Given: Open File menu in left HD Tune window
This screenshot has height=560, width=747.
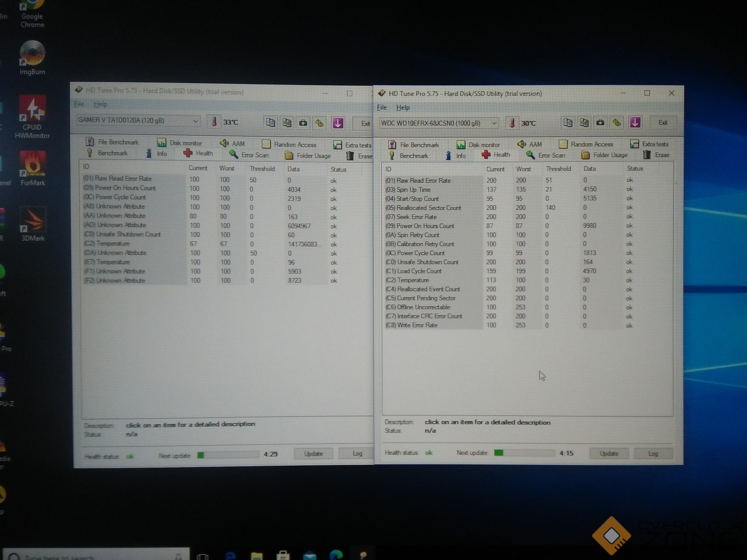Looking at the screenshot, I should click(x=79, y=104).
